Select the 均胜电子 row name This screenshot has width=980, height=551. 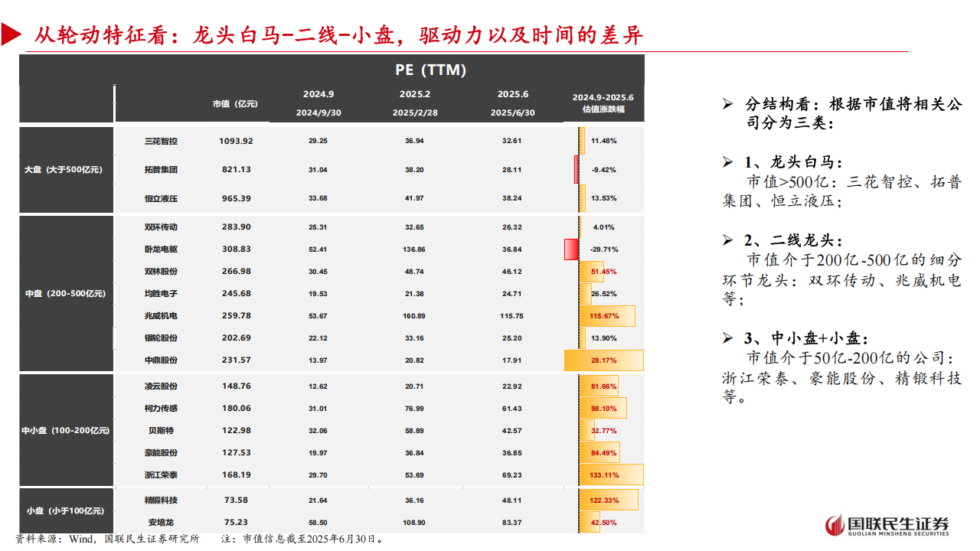pyautogui.click(x=161, y=294)
